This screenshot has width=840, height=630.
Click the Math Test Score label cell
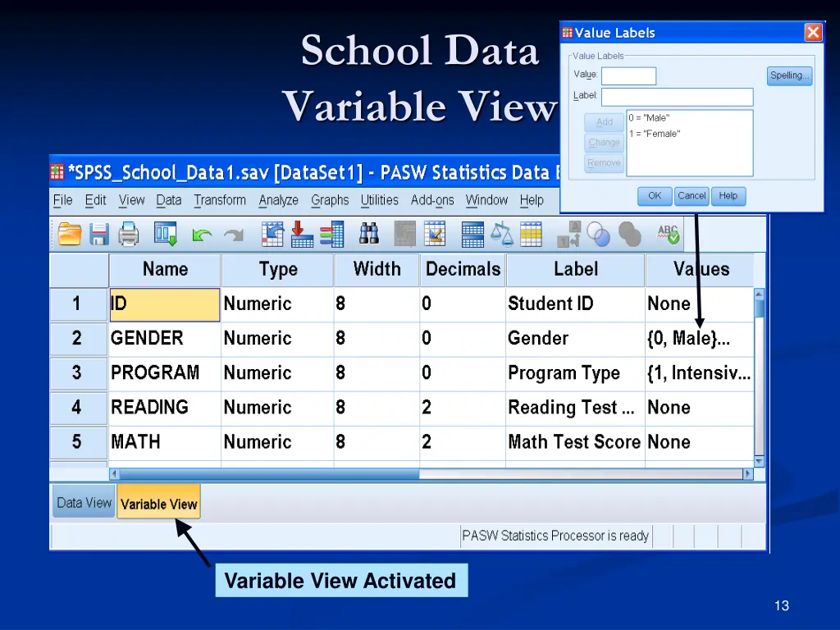tap(575, 442)
